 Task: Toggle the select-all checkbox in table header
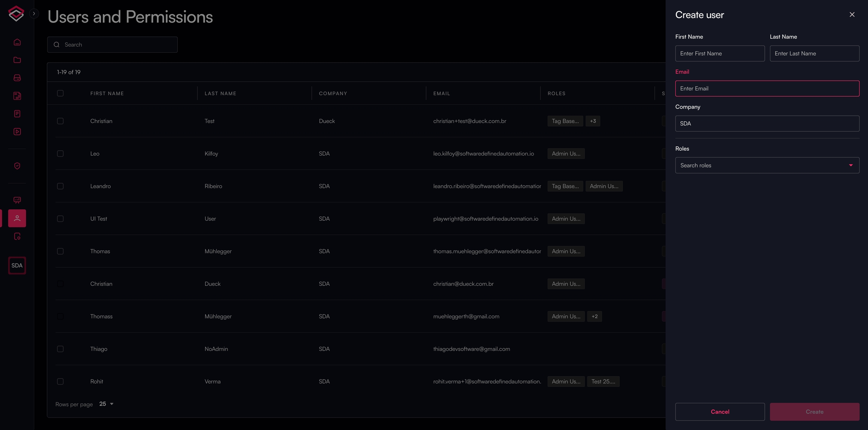coord(60,93)
